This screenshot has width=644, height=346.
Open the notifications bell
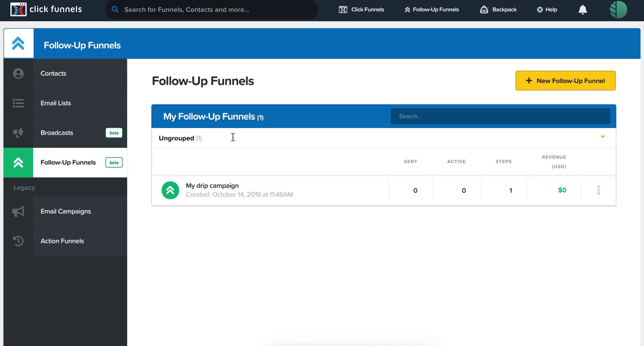click(x=583, y=9)
